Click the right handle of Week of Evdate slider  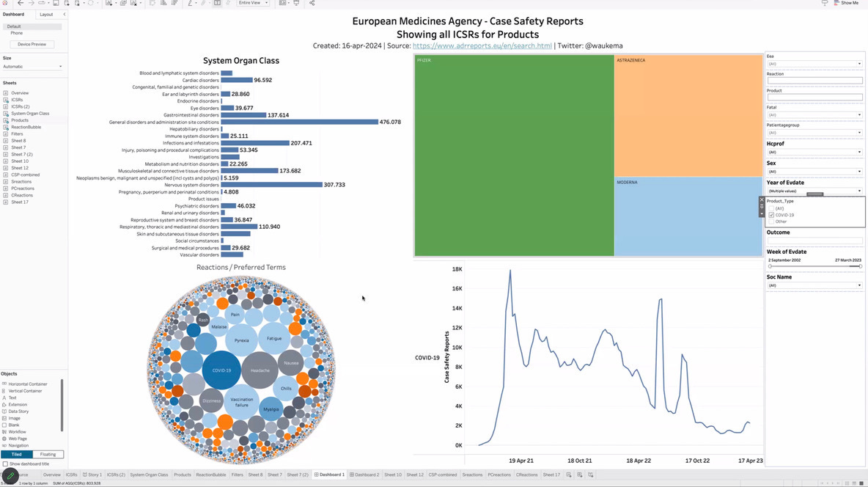[861, 266]
